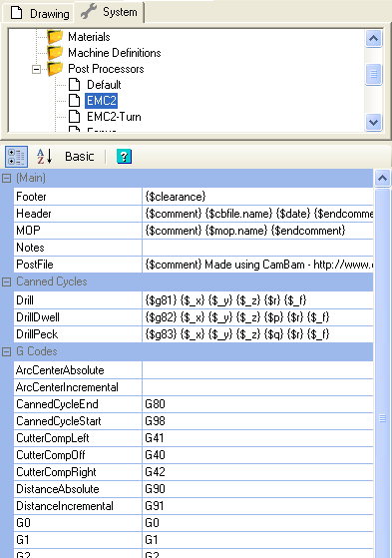Select the DrillDwell property name
Image resolution: width=392 pixels, height=558 pixels.
coord(78,317)
